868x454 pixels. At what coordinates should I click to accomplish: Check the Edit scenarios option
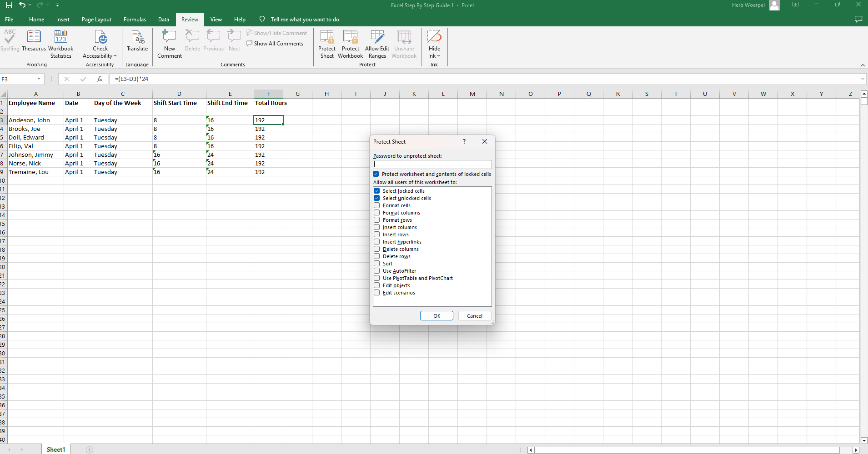pos(377,293)
